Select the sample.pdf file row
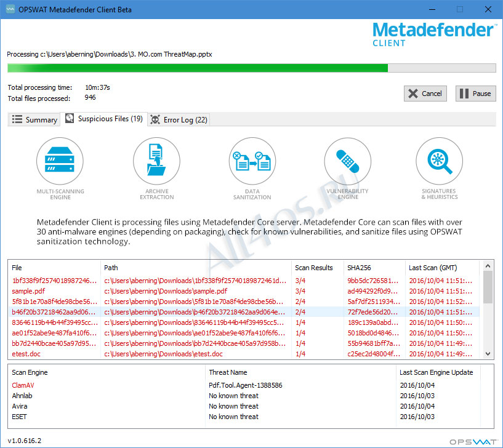 pyautogui.click(x=244, y=291)
